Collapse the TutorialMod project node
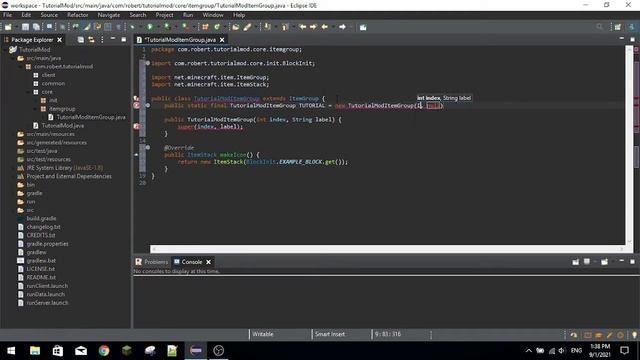This screenshot has width=640, height=360. click(6, 49)
